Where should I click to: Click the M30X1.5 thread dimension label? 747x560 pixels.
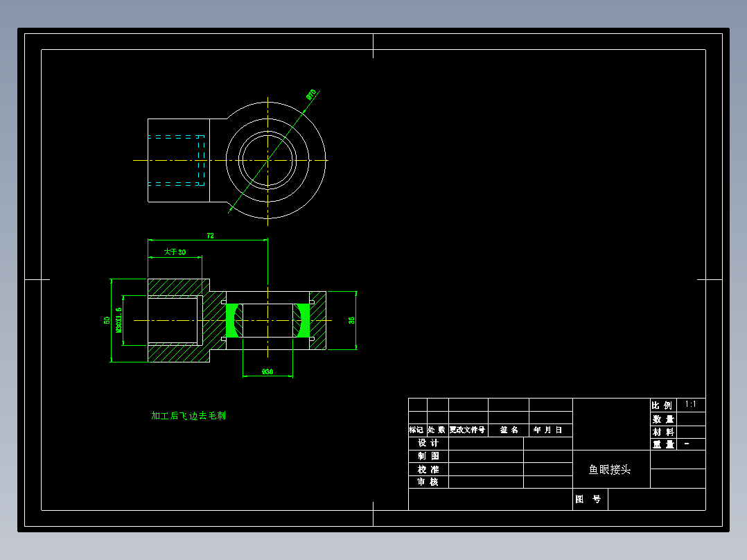click(x=118, y=320)
